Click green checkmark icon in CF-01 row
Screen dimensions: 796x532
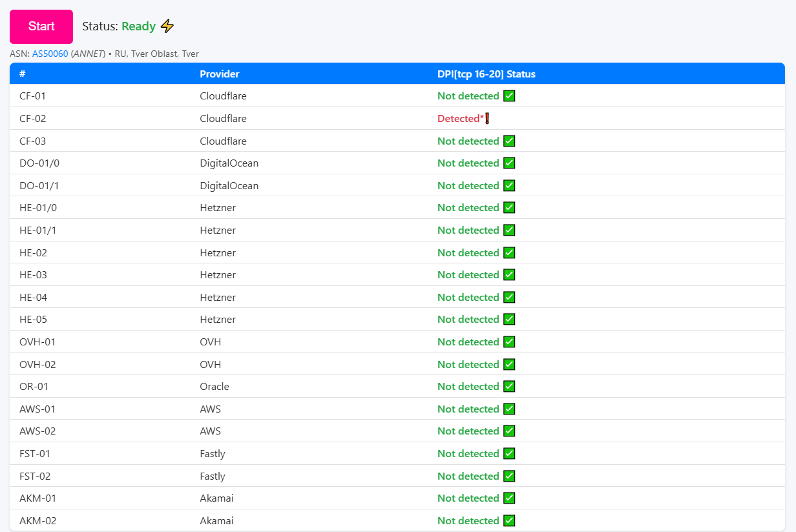[x=509, y=96]
